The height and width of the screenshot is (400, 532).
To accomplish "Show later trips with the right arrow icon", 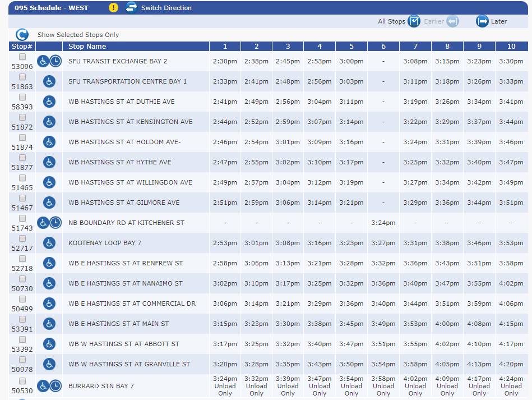I will [482, 21].
